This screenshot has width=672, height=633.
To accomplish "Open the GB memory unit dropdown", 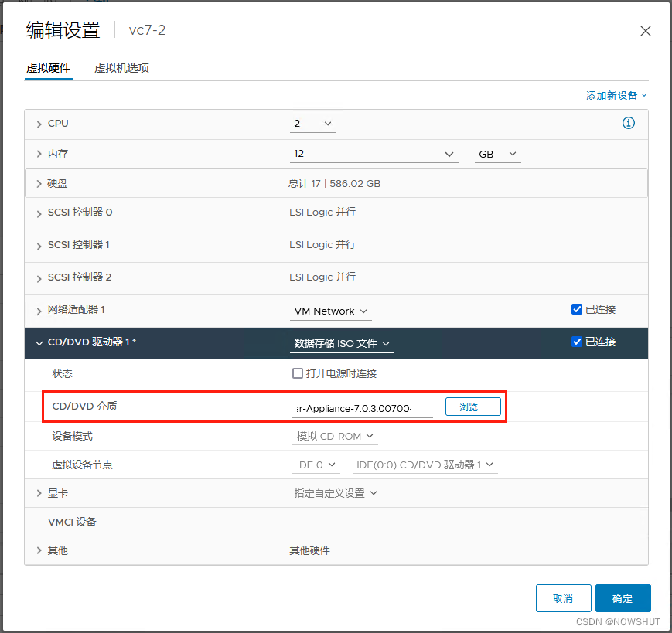I will (497, 154).
